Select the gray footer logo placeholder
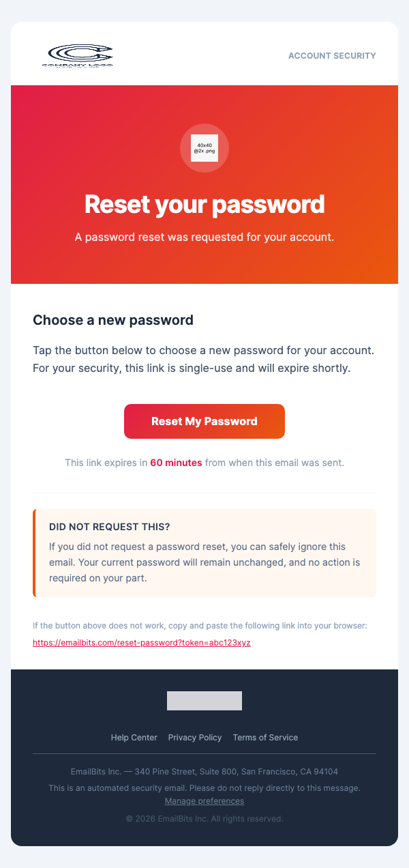Screen dimensions: 409x868 coord(204,701)
